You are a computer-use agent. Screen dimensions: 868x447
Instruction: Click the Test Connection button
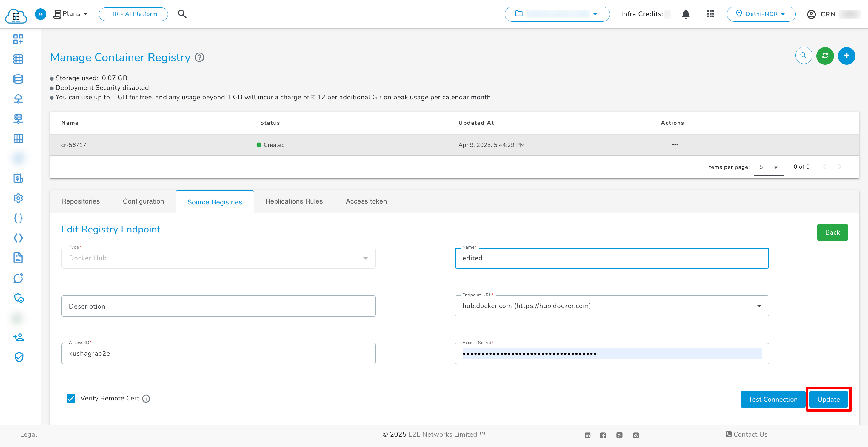point(772,399)
